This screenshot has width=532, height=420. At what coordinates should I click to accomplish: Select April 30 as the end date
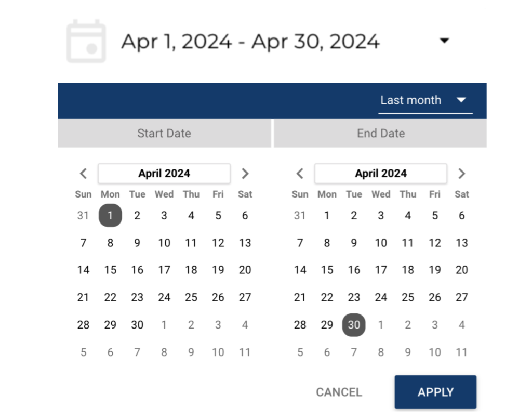[x=354, y=325]
